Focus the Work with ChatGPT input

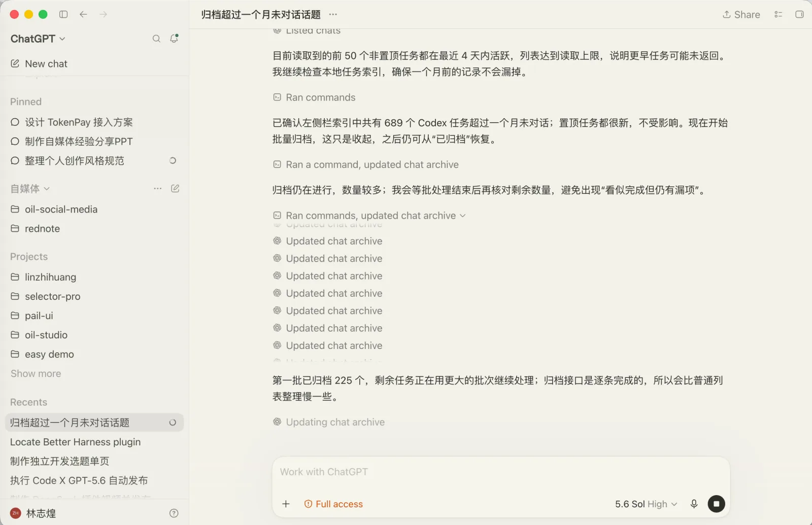tap(500, 472)
